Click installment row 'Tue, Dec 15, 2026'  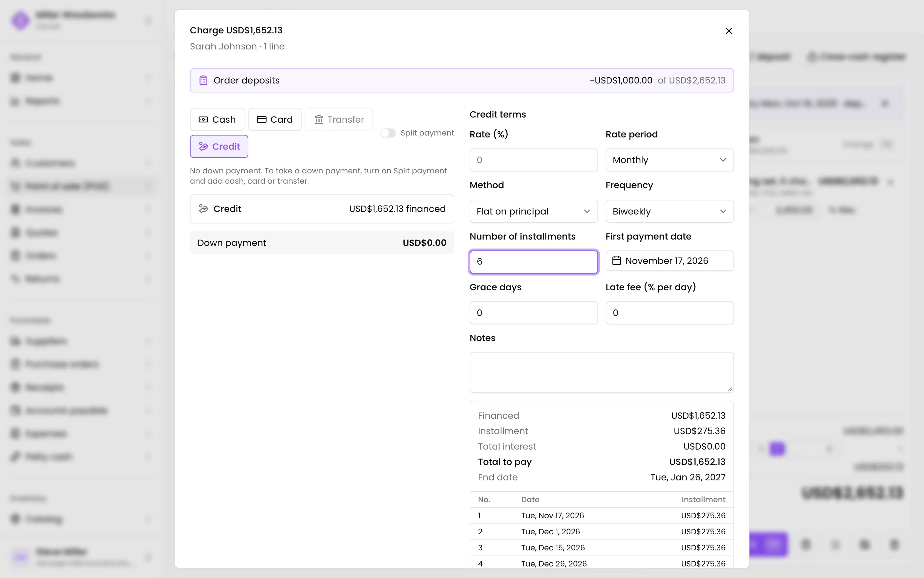pyautogui.click(x=601, y=548)
